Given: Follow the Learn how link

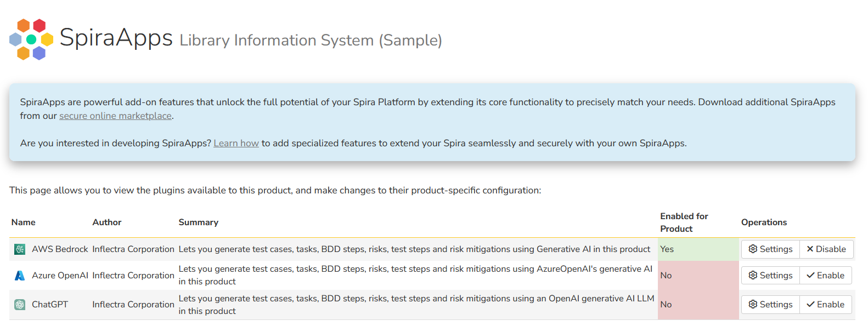Looking at the screenshot, I should point(236,144).
